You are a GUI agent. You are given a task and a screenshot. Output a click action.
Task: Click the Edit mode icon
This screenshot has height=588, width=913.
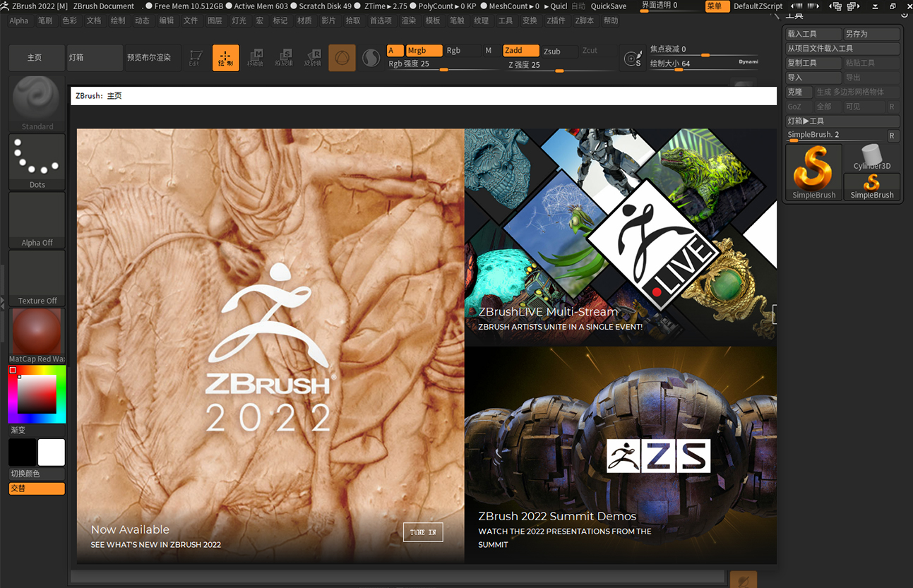point(195,58)
